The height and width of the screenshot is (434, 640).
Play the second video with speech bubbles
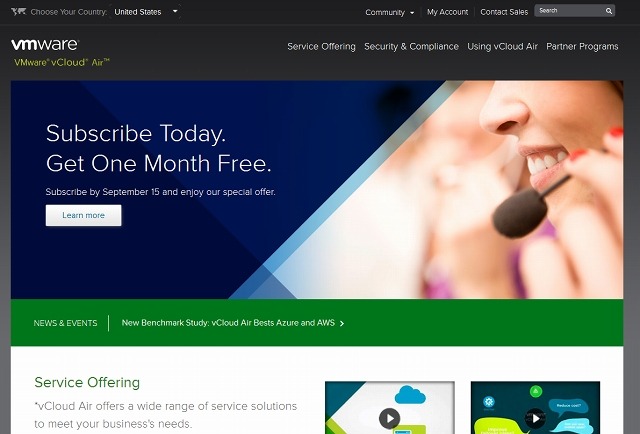(x=535, y=418)
